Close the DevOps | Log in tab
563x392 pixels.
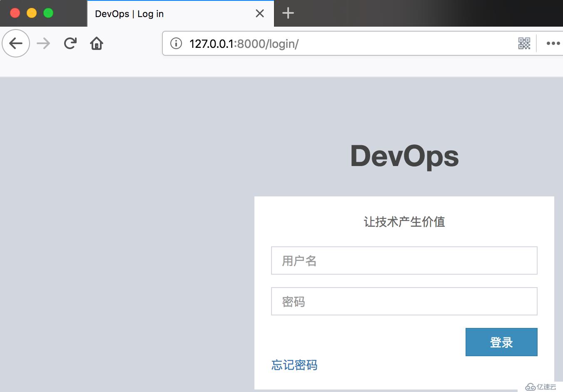(x=260, y=14)
